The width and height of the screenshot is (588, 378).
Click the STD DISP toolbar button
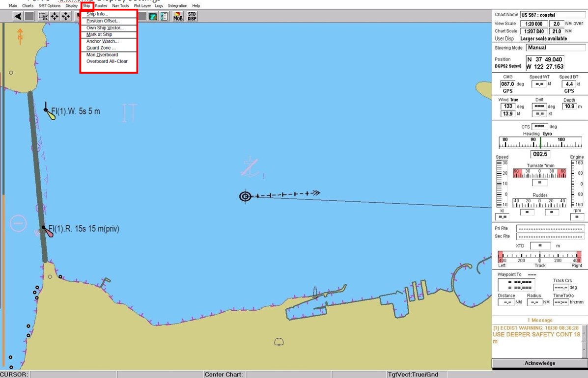(192, 16)
